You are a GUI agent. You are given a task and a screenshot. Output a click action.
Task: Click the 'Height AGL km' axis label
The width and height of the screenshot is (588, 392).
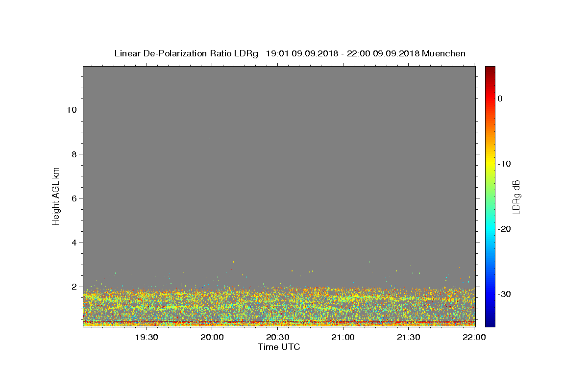pyautogui.click(x=56, y=196)
